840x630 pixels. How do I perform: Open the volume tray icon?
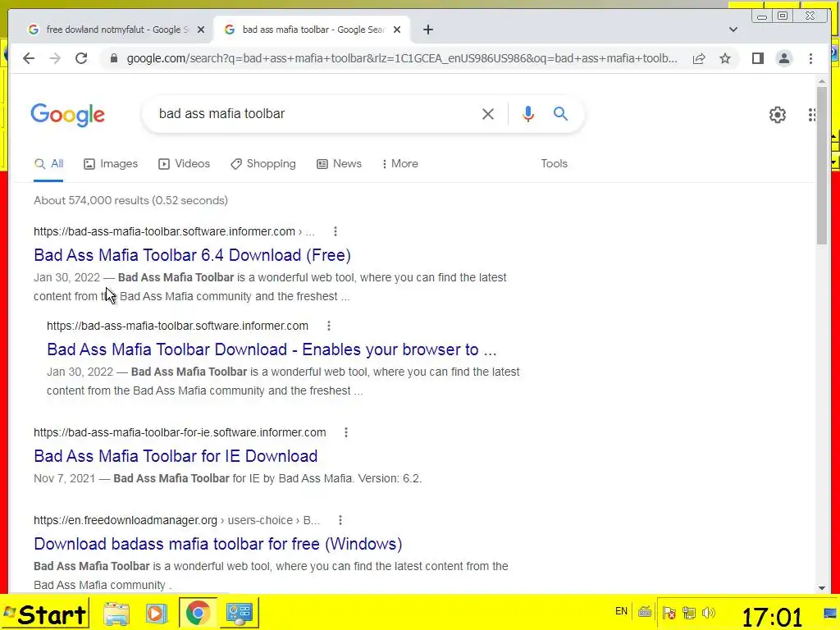(708, 612)
